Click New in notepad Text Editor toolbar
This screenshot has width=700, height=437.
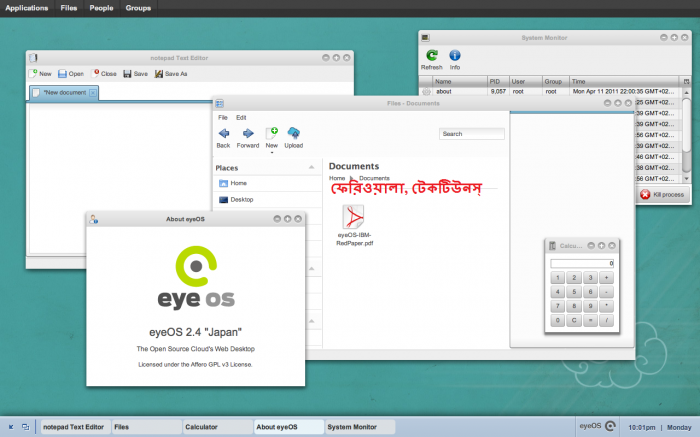coord(41,74)
